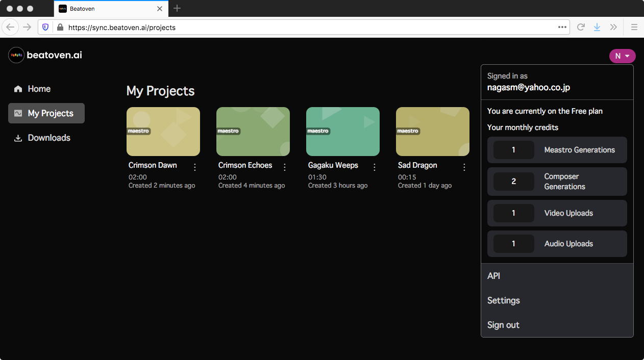The width and height of the screenshot is (644, 360).
Task: Click the Video Uploads credit row
Action: click(x=557, y=213)
